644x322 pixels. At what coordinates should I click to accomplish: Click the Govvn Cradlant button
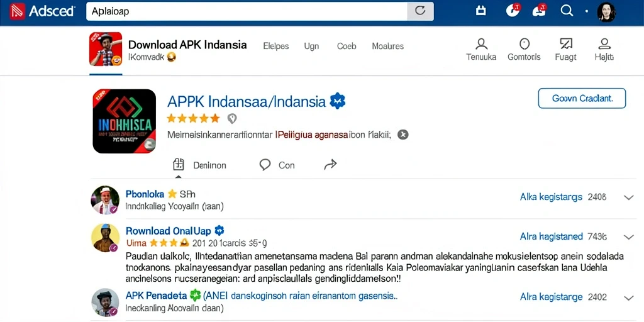[x=582, y=99]
